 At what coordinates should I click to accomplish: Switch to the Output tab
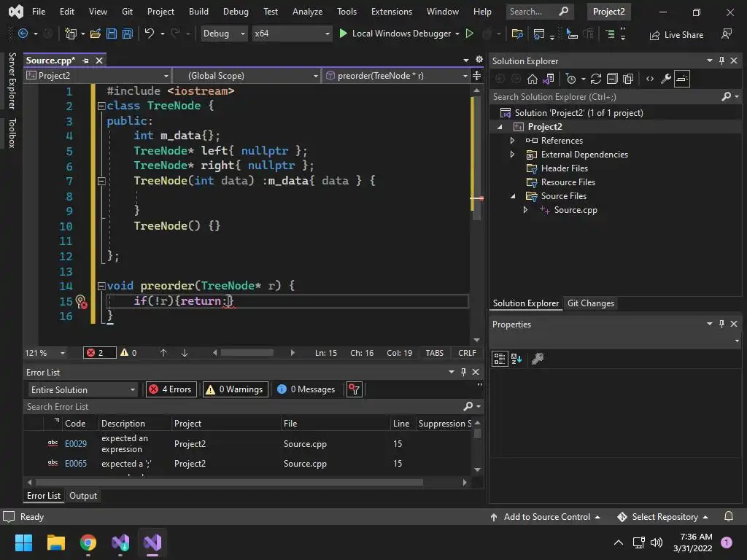click(83, 496)
